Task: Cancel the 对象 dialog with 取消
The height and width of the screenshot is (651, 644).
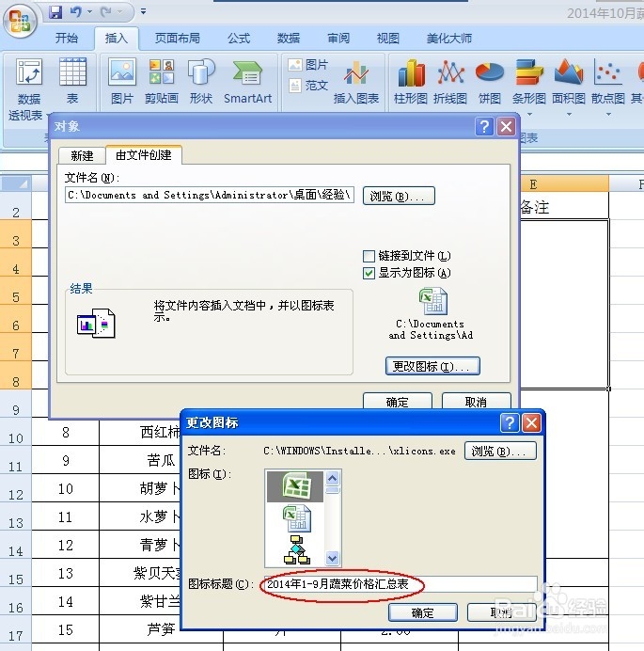Action: (476, 401)
